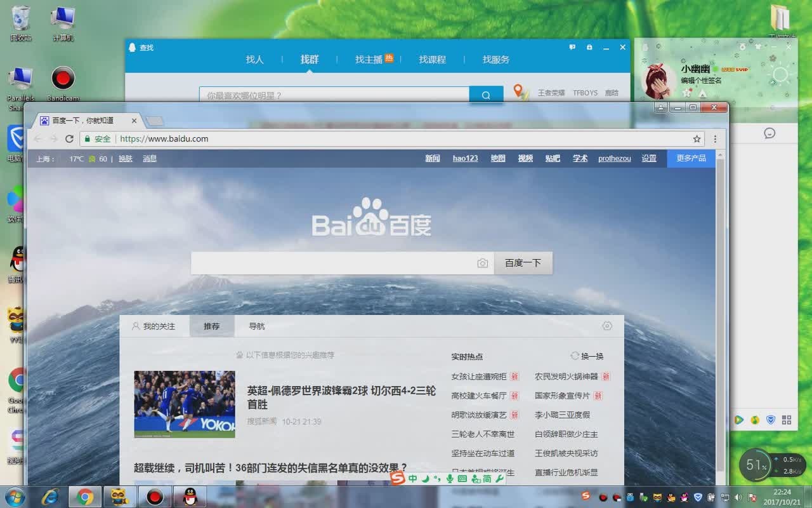Open the Recycle Bin desktop icon
Screen dimensions: 812x508
pos(20,23)
